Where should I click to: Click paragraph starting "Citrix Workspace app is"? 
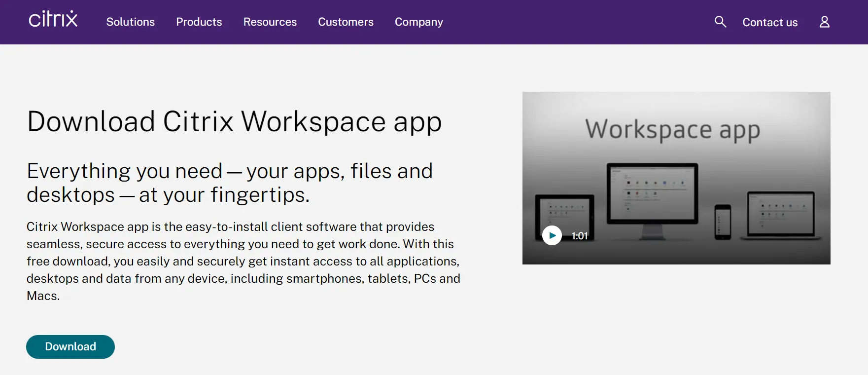pos(243,261)
